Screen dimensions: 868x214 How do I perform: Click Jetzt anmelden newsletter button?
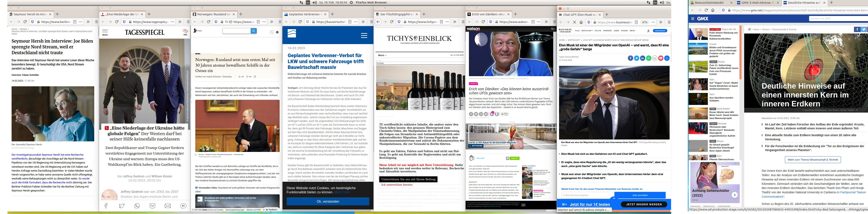pyautogui.click(x=640, y=195)
